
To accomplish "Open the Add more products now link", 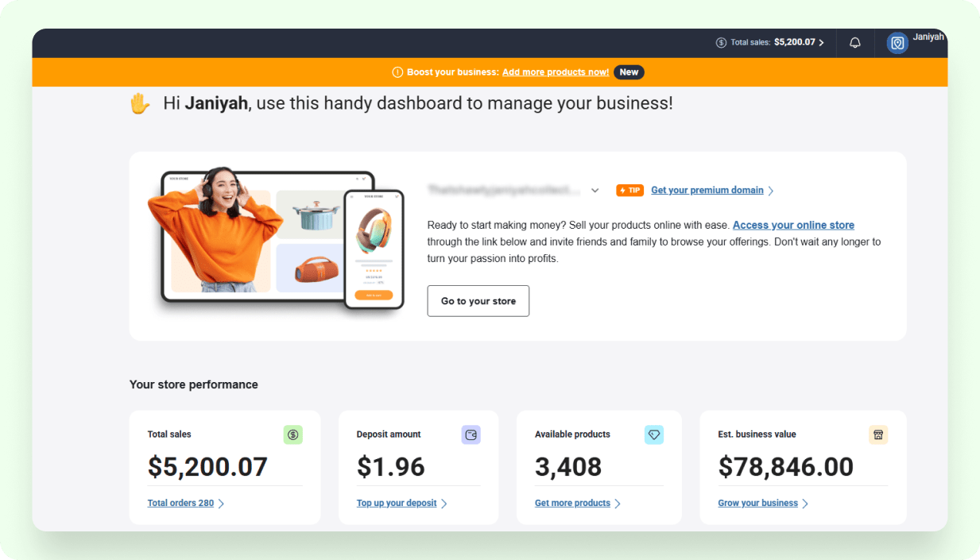I will point(556,72).
